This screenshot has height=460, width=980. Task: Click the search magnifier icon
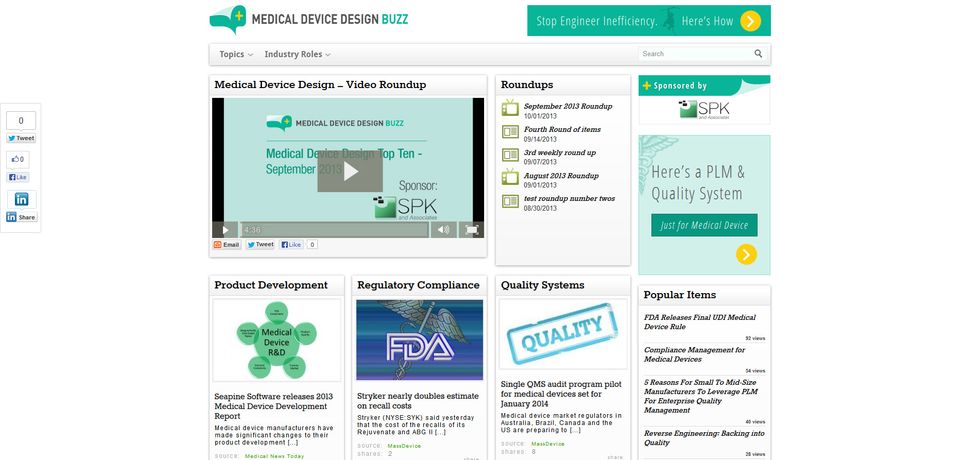click(758, 54)
